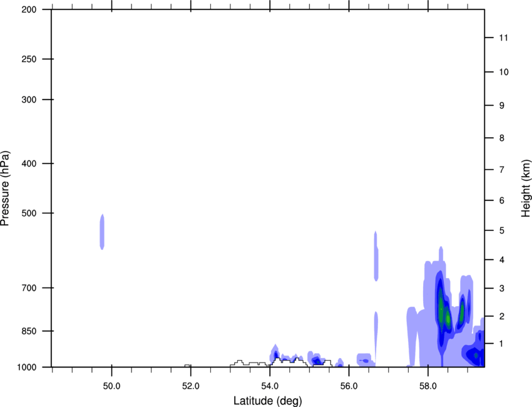Click the 1 km height label
532x407 pixels.
pyautogui.click(x=501, y=344)
